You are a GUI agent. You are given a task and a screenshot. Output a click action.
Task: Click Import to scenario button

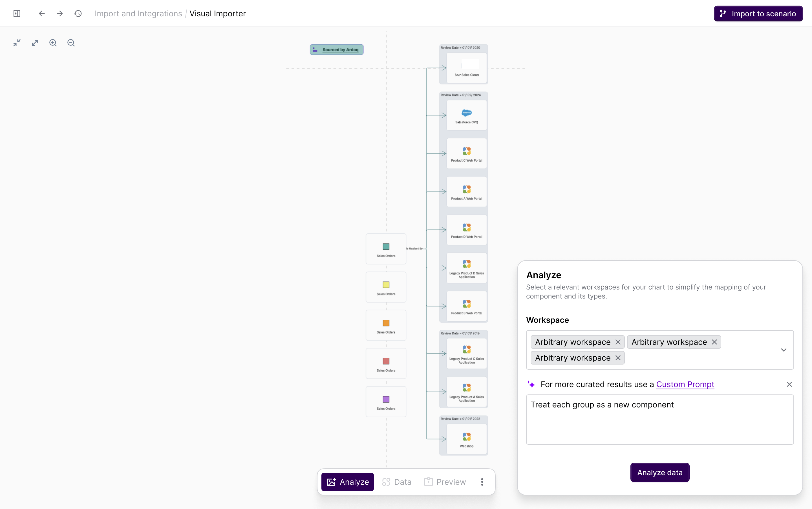(758, 14)
